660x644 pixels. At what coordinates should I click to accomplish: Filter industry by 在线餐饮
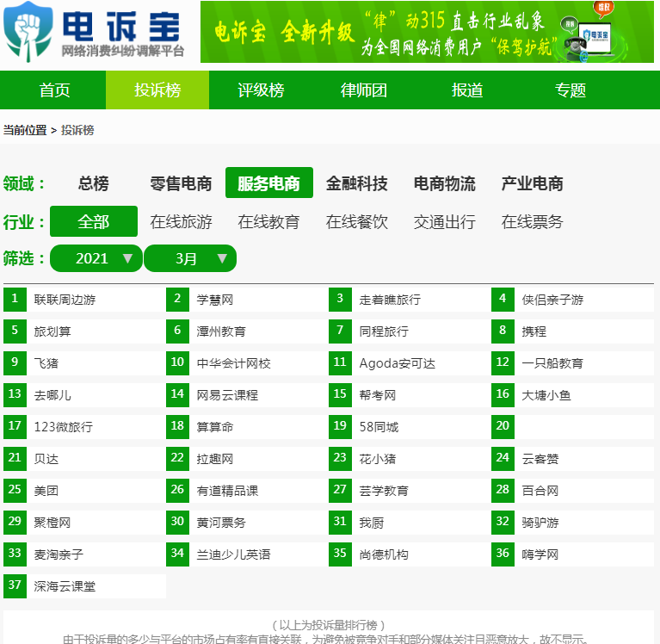[356, 221]
